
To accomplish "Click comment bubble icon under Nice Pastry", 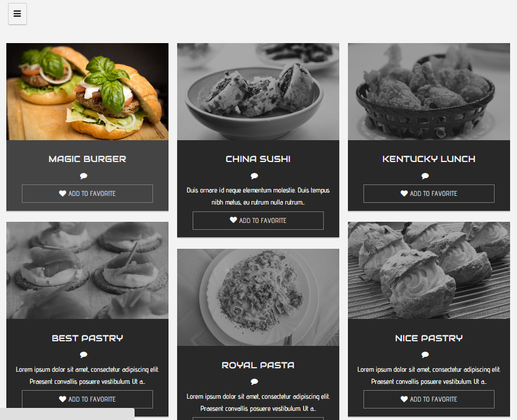I will click(425, 355).
